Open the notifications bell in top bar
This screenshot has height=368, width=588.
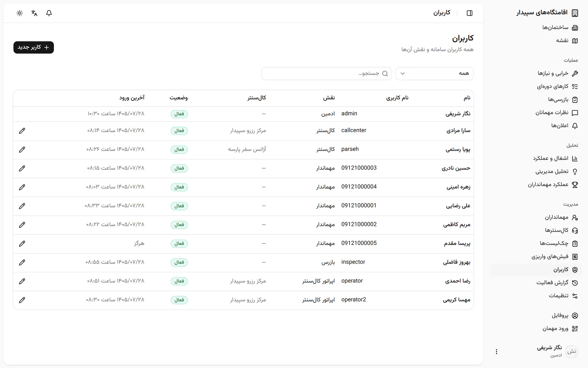(49, 13)
